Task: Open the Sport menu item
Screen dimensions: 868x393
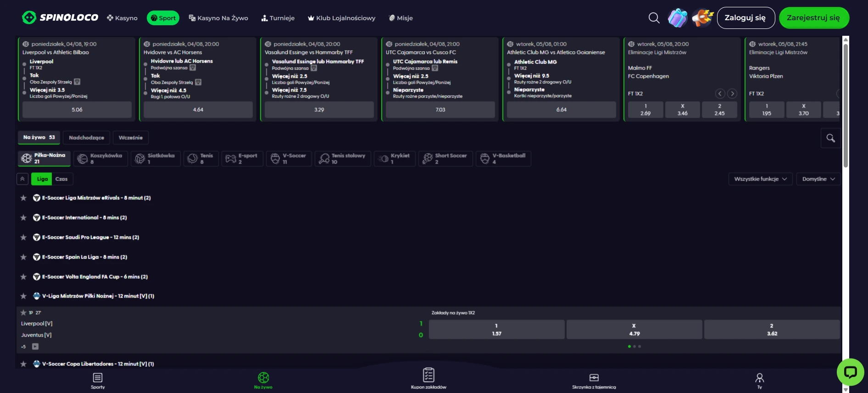Action: (x=163, y=18)
